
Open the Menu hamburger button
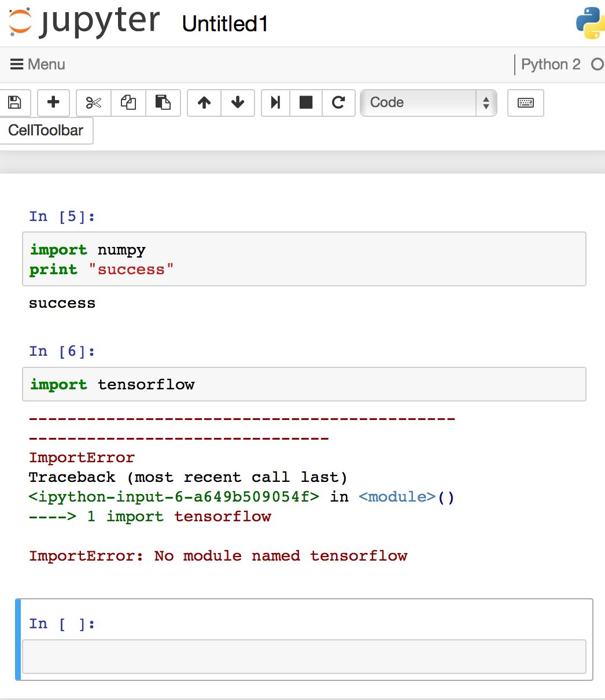(x=38, y=64)
